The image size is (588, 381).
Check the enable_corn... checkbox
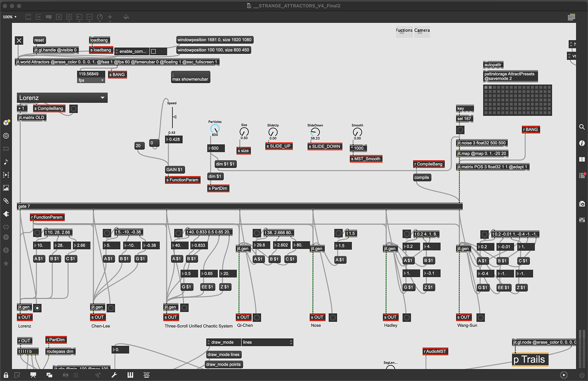point(153,51)
